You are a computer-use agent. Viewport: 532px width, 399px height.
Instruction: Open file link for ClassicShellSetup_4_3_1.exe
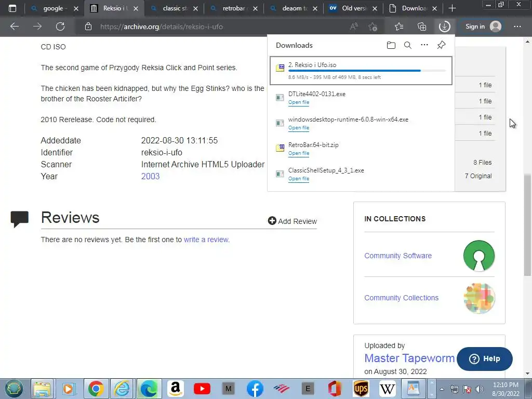pos(299,179)
